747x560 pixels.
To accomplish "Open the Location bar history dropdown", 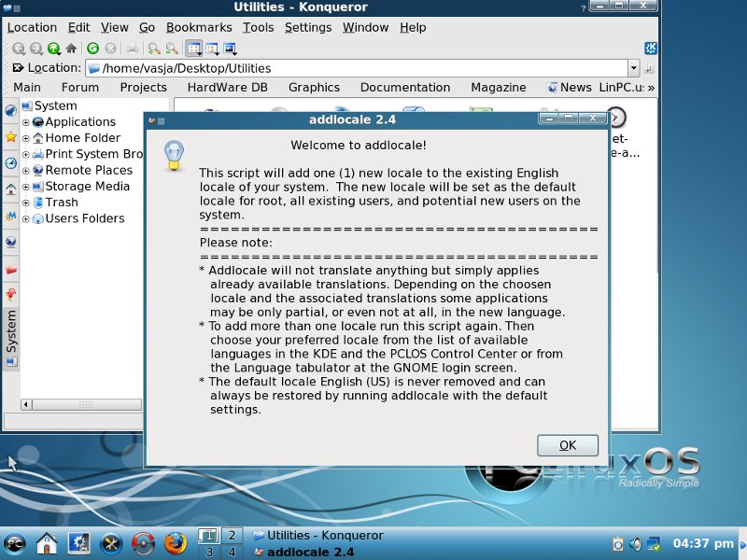I will tap(633, 68).
